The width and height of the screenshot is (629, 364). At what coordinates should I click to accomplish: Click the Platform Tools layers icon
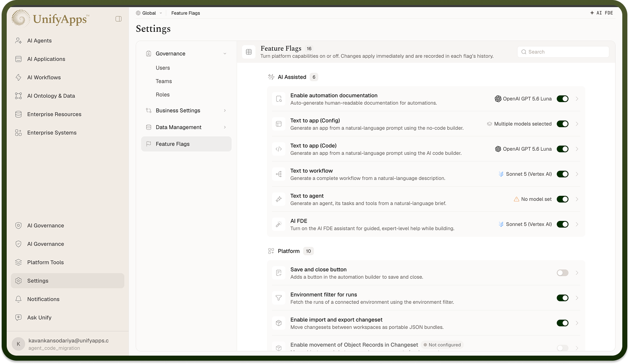pos(18,262)
